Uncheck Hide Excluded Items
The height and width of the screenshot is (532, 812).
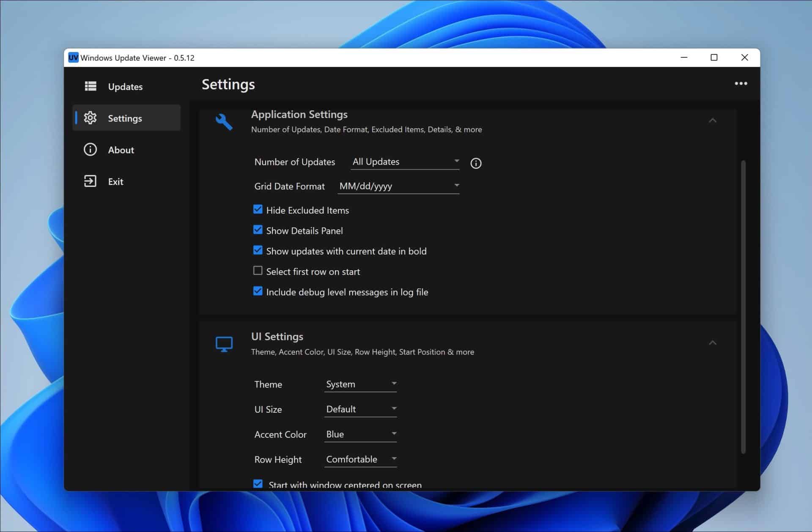pos(258,210)
